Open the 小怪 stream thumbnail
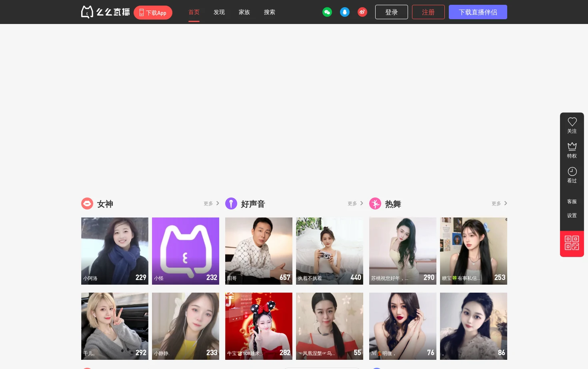Image resolution: width=588 pixels, height=369 pixels. coord(186,251)
